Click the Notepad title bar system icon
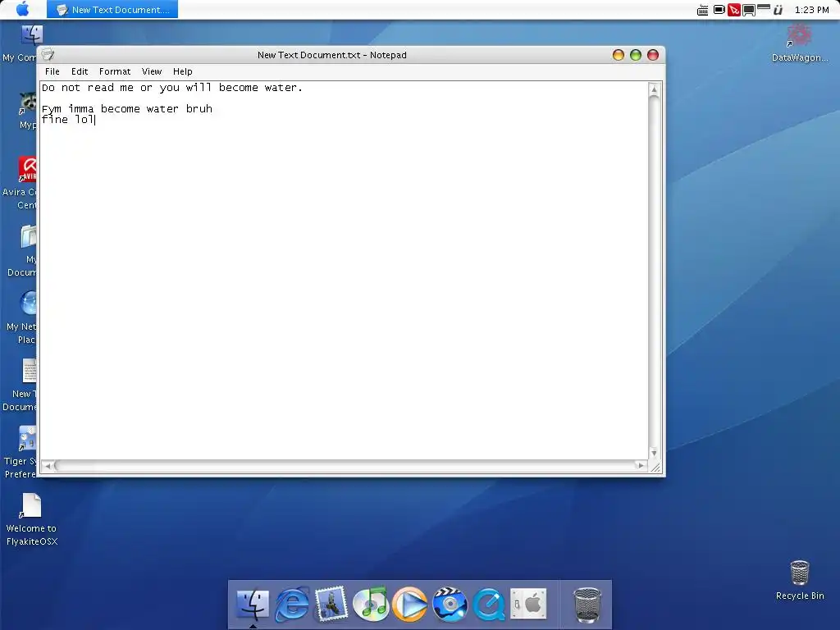Screen dimensions: 840x630 pyautogui.click(x=48, y=54)
